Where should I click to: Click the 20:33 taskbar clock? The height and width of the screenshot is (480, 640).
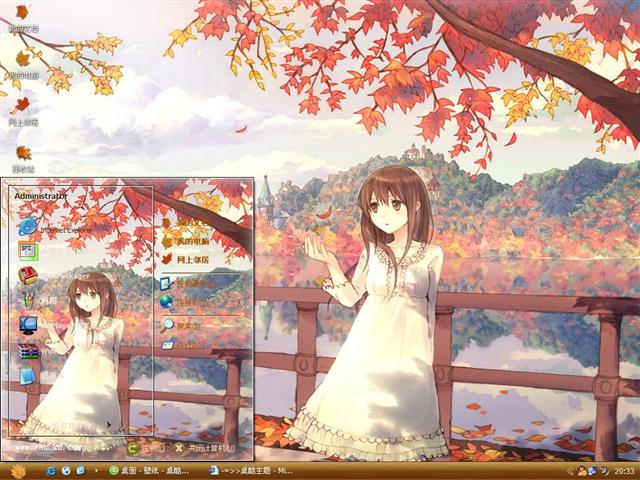(x=624, y=471)
